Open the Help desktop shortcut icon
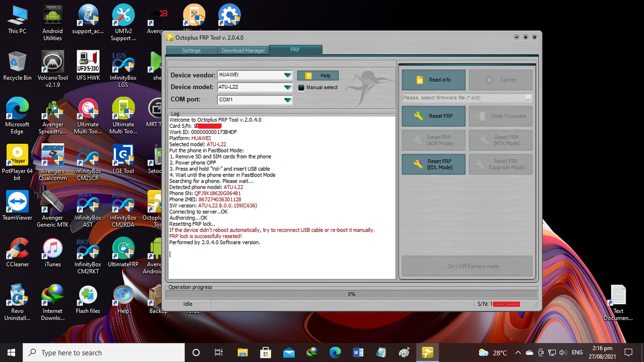644x362 pixels. [x=123, y=299]
